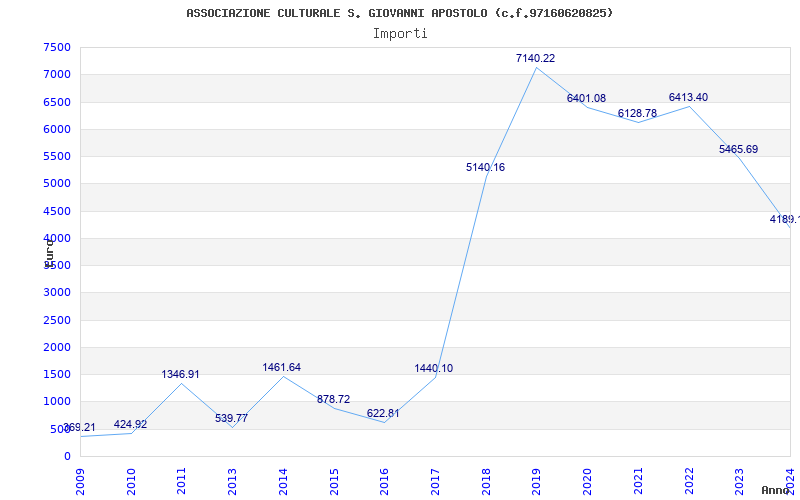Select the 7140.22 data label
Screen dimensions: 800x500
(x=535, y=58)
